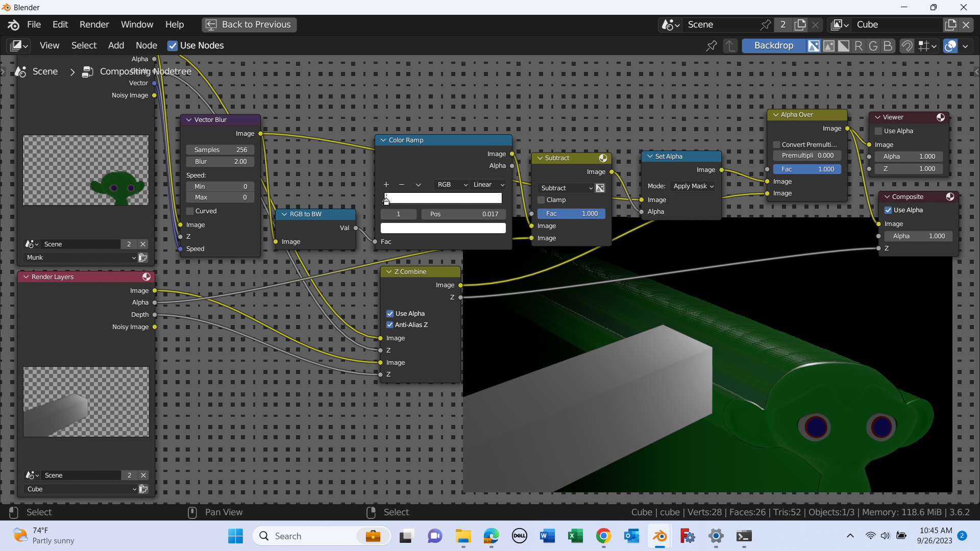The image size is (980, 551).
Task: Collapse the Z Combine node
Action: point(389,272)
